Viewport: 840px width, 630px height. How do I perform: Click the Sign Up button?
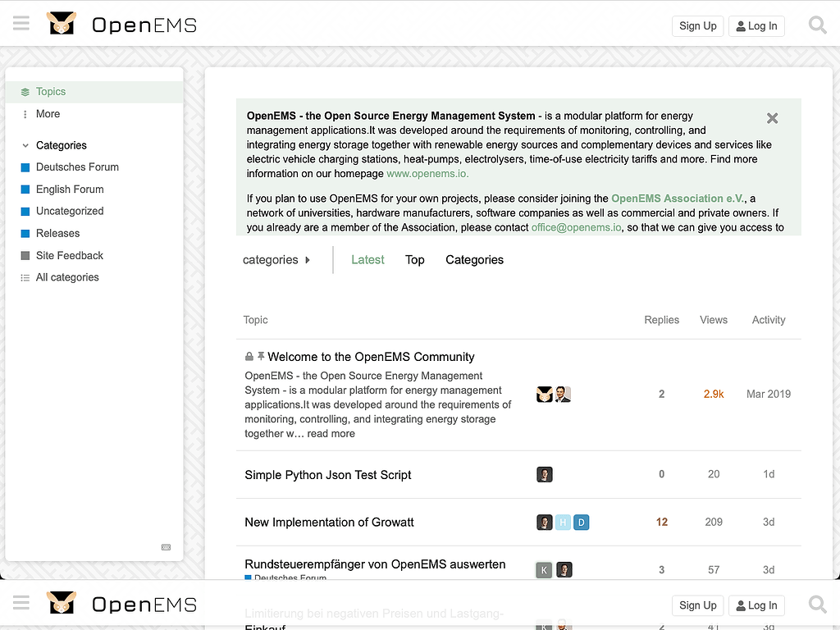[x=697, y=25]
